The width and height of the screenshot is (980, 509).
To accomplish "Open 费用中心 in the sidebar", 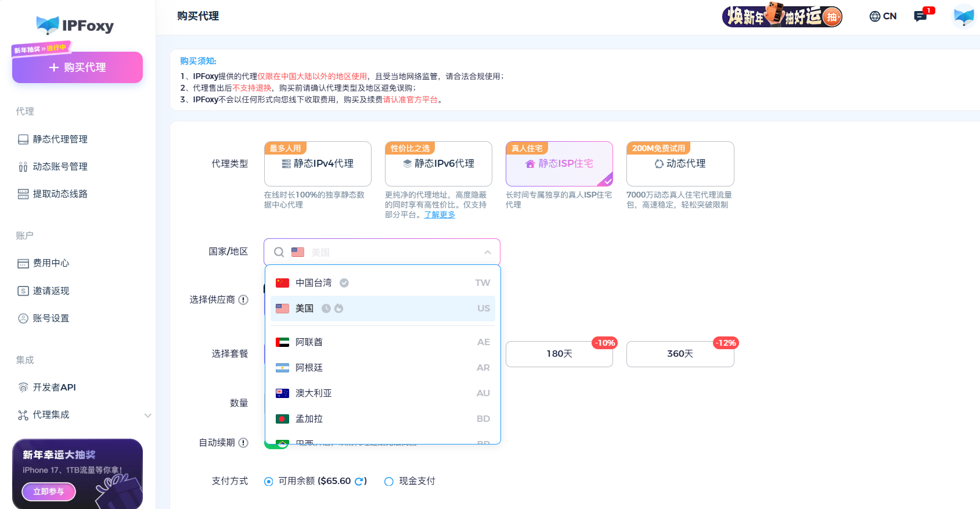I will point(51,263).
